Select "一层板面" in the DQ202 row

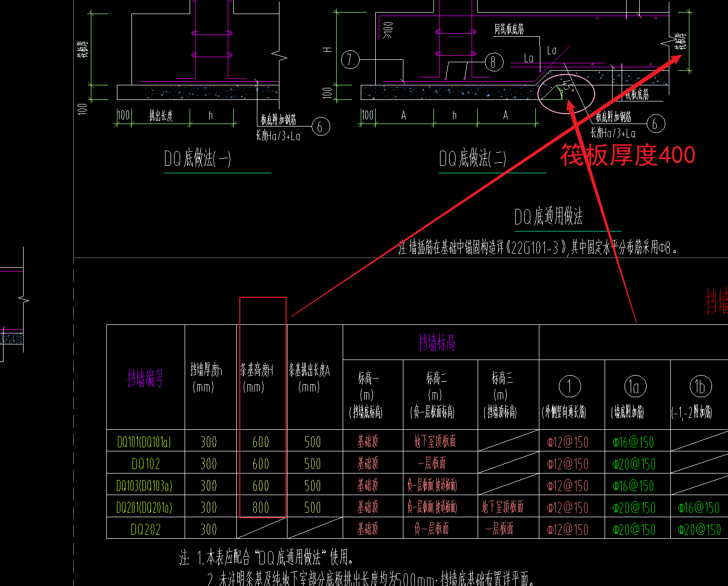click(499, 529)
